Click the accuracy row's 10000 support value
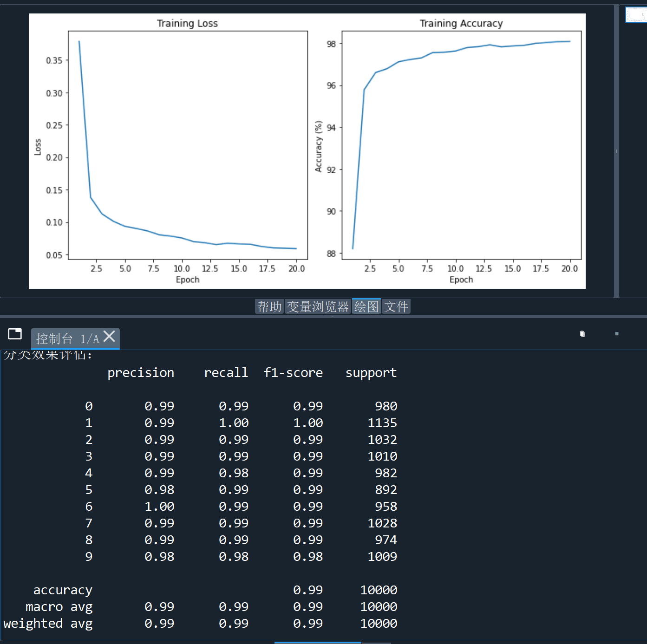This screenshot has height=644, width=647. pos(379,590)
